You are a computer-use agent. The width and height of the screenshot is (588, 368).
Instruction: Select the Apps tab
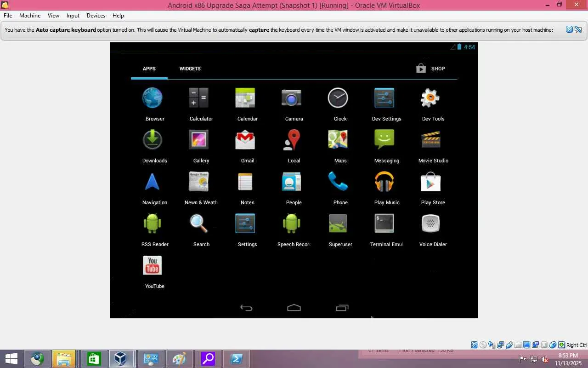(x=149, y=69)
